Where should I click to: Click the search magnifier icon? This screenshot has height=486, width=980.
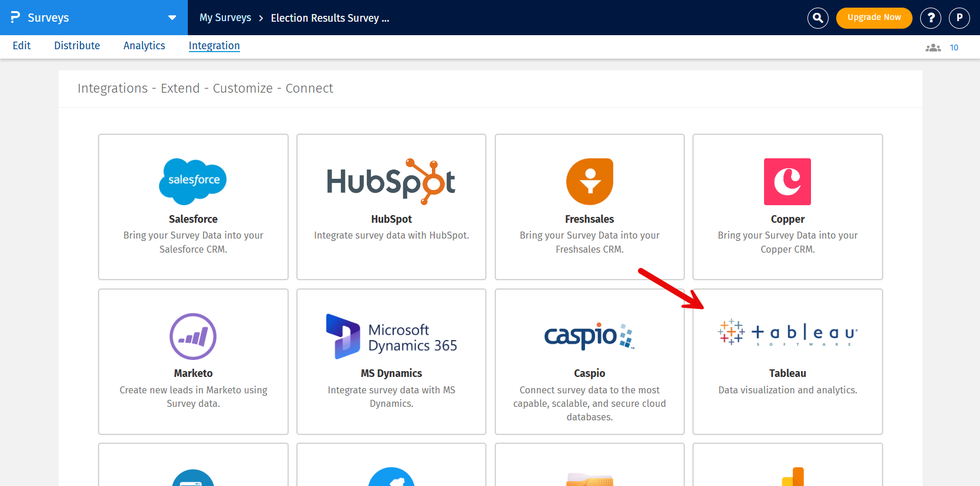click(x=817, y=18)
